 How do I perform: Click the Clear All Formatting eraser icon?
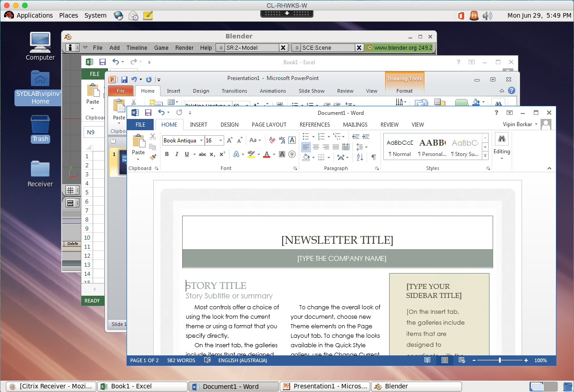coord(272,141)
